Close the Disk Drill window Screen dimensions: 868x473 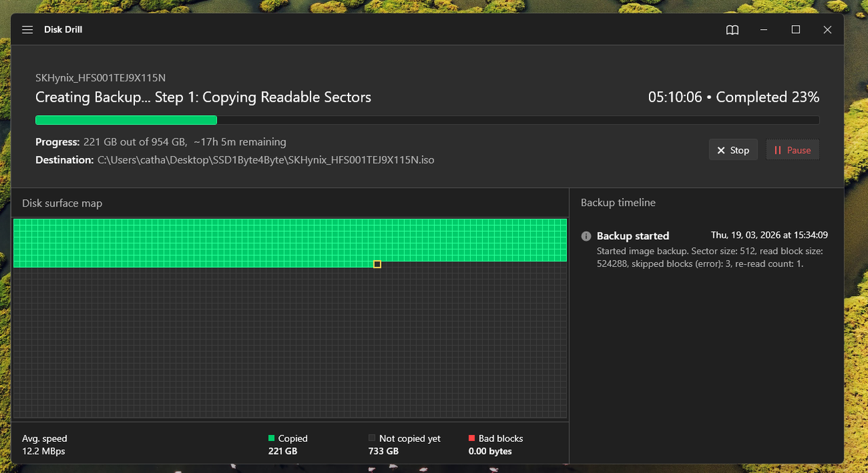point(827,30)
